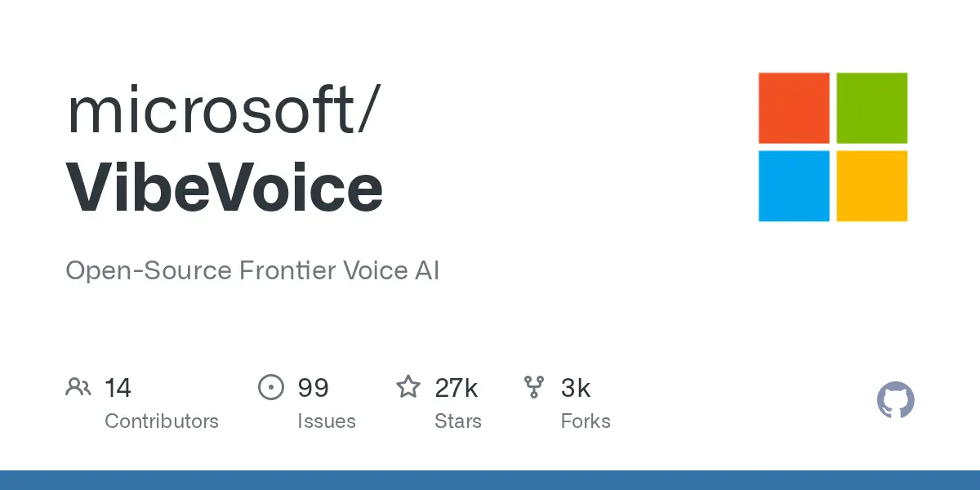The height and width of the screenshot is (490, 980).
Task: Click the blue square in Microsoft logo
Action: point(794,185)
